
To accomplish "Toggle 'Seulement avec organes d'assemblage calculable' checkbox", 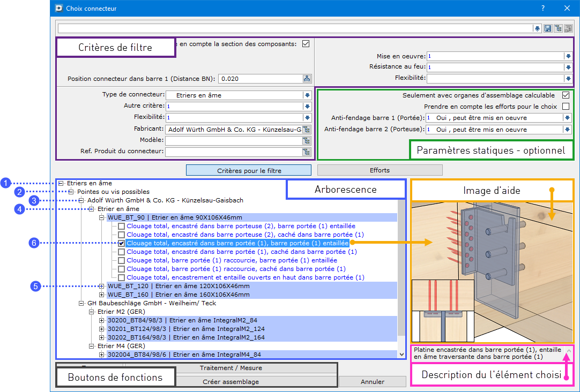I will pos(566,95).
